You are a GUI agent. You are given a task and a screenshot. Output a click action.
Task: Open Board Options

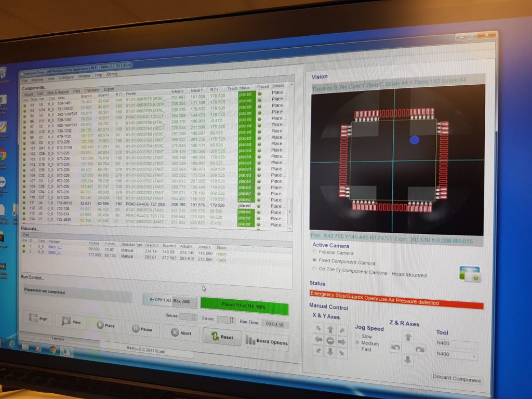click(x=267, y=341)
